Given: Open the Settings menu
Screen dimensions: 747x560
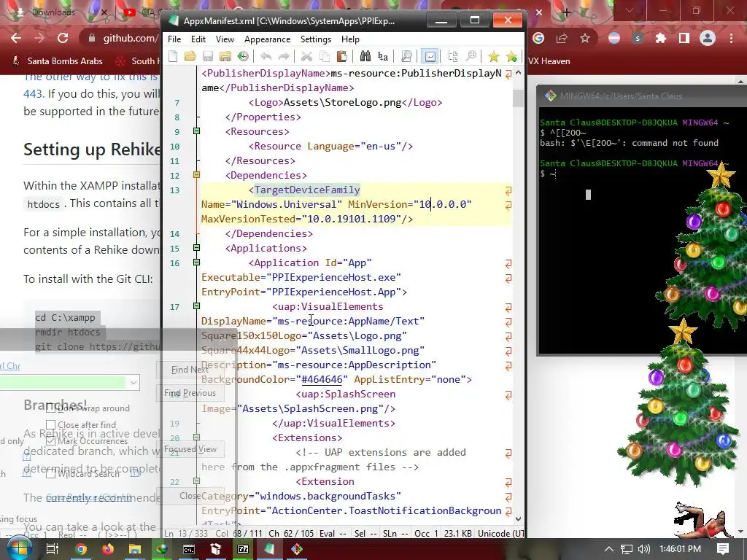Looking at the screenshot, I should coord(316,39).
